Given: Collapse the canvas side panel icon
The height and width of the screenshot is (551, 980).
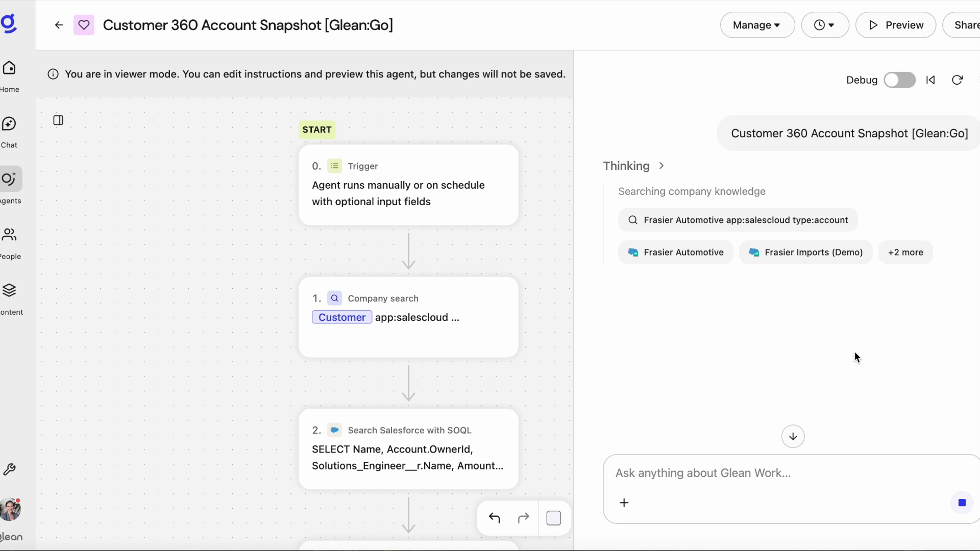Looking at the screenshot, I should pos(59,120).
